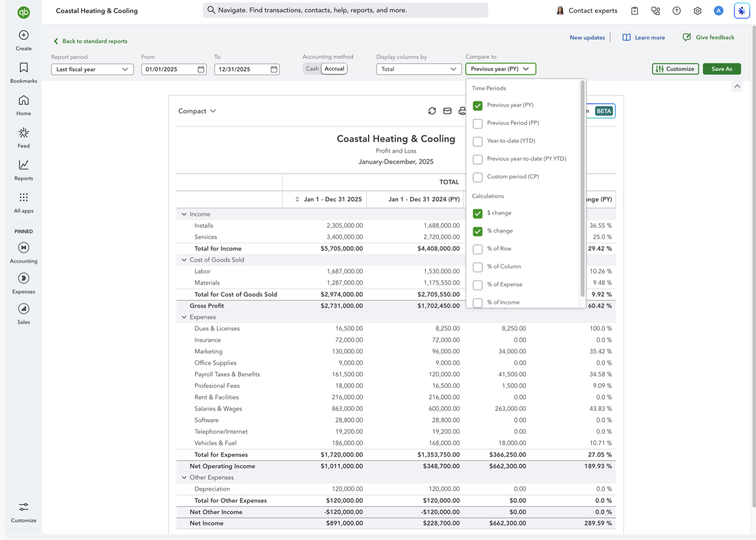Open Display columns by dropdown
The width and height of the screenshot is (756, 540).
(419, 69)
